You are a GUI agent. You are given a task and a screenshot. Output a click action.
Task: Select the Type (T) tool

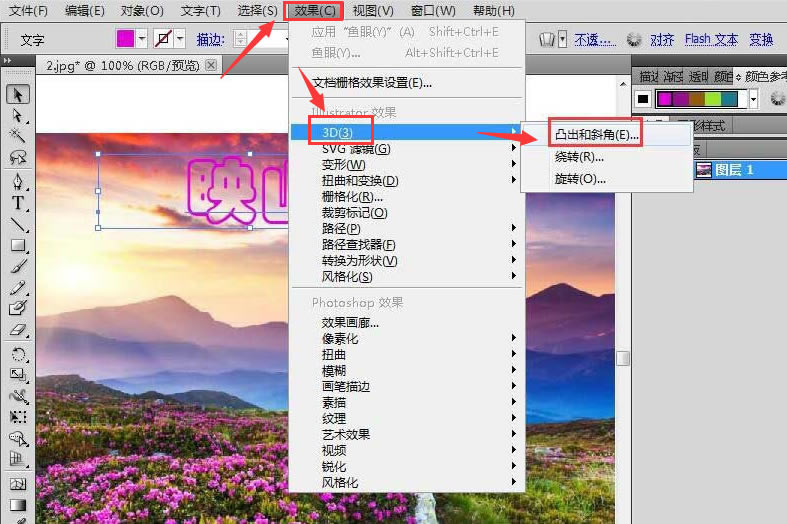(x=18, y=203)
